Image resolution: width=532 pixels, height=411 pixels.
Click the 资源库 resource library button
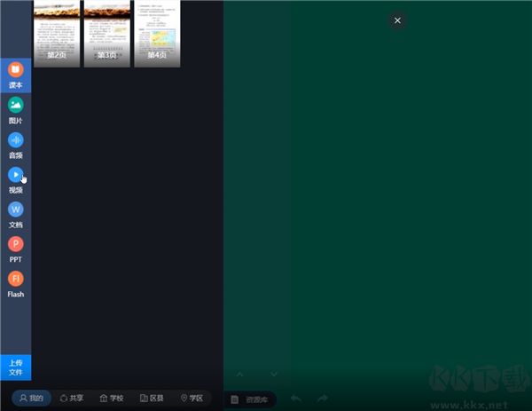coord(250,399)
